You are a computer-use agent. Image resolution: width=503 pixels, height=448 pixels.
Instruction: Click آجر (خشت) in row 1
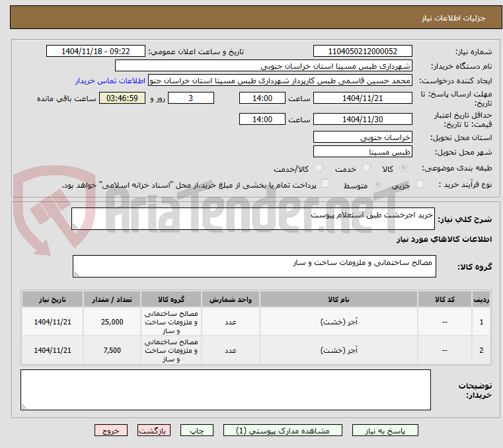point(339,322)
